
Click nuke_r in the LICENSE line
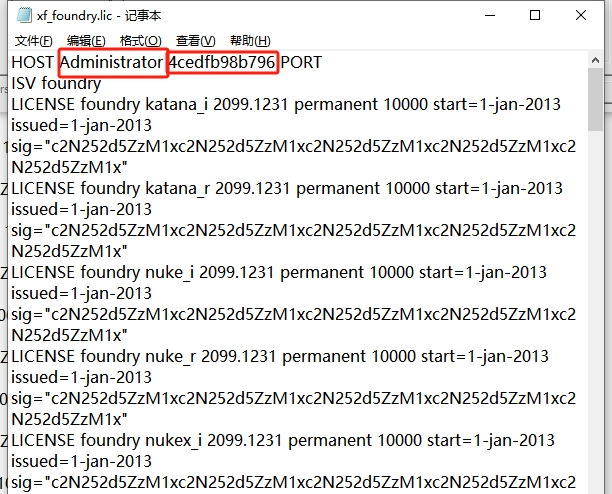pyautogui.click(x=170, y=356)
